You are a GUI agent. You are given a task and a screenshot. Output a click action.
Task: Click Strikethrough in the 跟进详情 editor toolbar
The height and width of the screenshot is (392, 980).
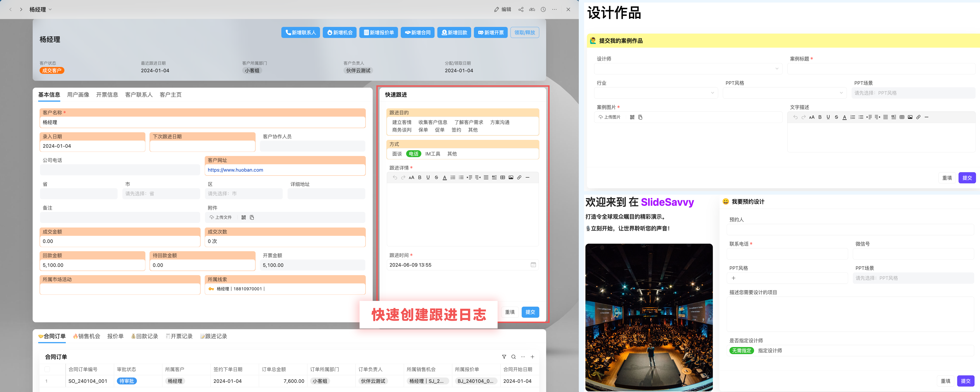click(436, 177)
